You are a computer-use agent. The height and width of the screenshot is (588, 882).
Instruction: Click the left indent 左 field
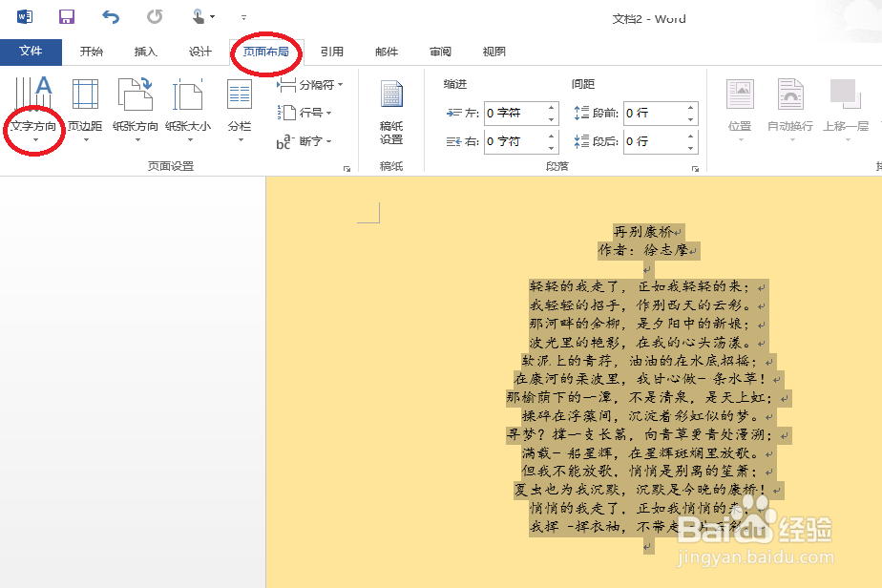(x=514, y=113)
